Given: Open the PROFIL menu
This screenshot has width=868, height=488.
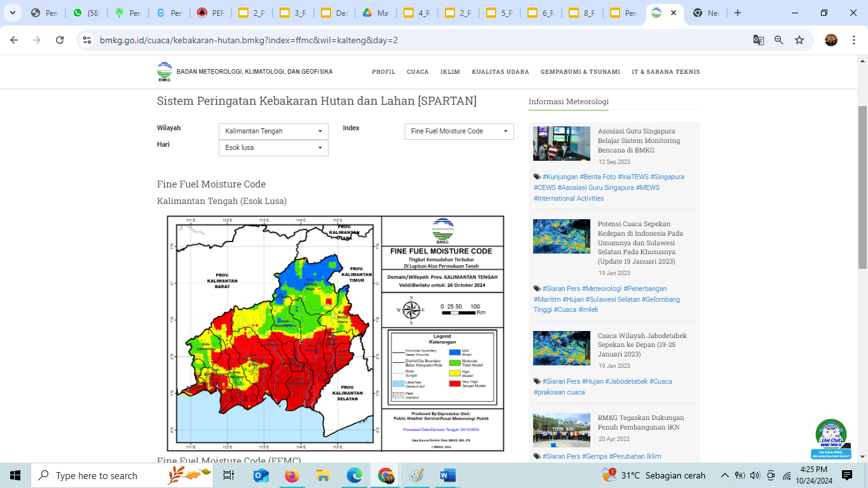Looking at the screenshot, I should click(384, 72).
